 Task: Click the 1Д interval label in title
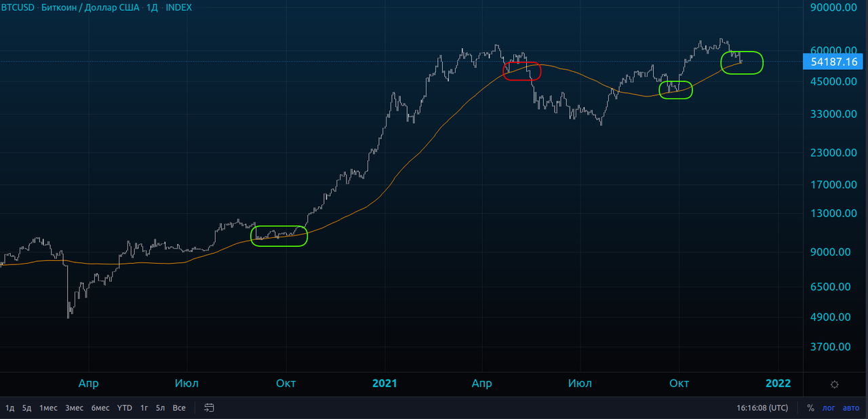coord(153,7)
